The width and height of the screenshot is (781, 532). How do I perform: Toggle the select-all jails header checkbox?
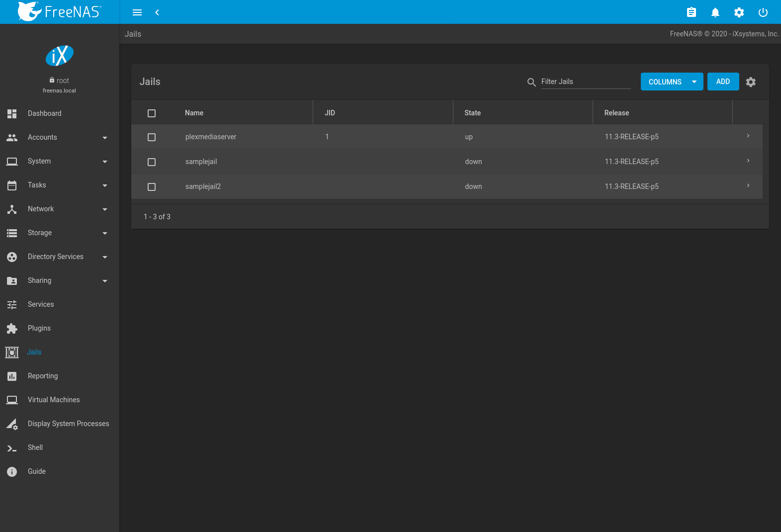(152, 113)
